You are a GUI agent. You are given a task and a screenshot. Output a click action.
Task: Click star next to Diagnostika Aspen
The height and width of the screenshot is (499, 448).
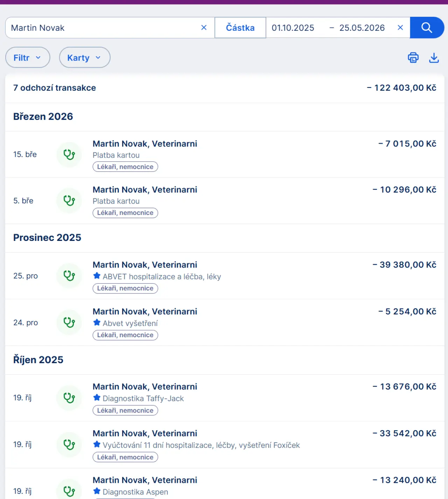(97, 491)
